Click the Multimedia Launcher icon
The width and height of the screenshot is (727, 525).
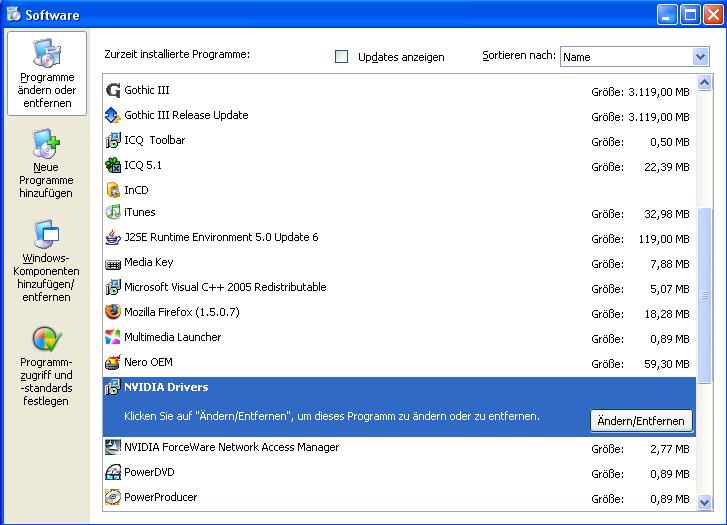point(113,337)
